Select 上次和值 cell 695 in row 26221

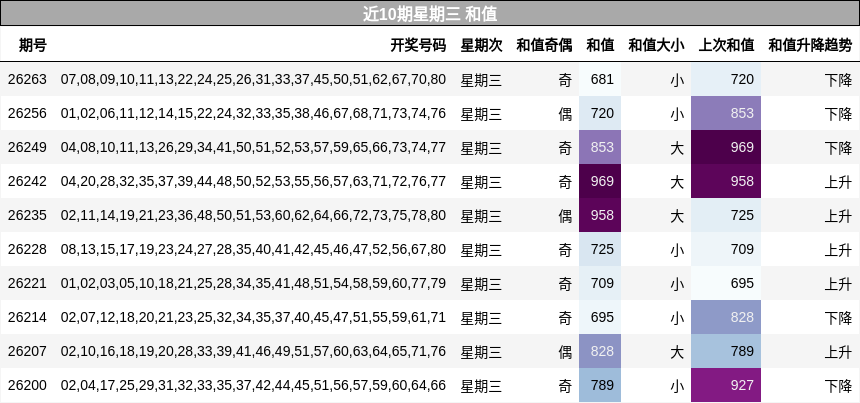(726, 283)
